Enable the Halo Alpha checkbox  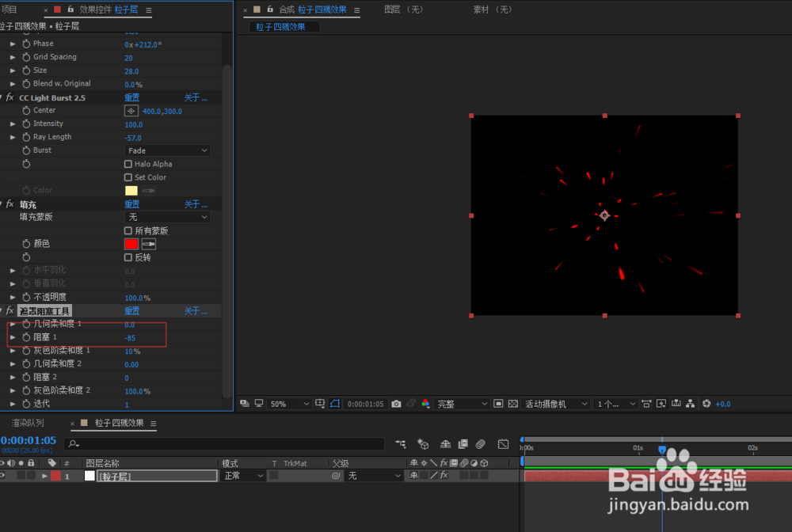[128, 164]
